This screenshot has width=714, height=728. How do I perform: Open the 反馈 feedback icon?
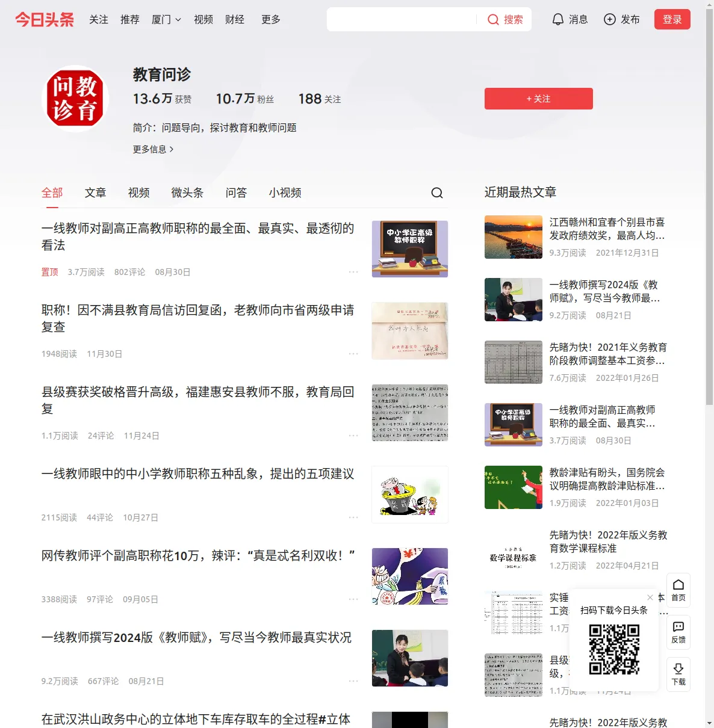pyautogui.click(x=678, y=632)
